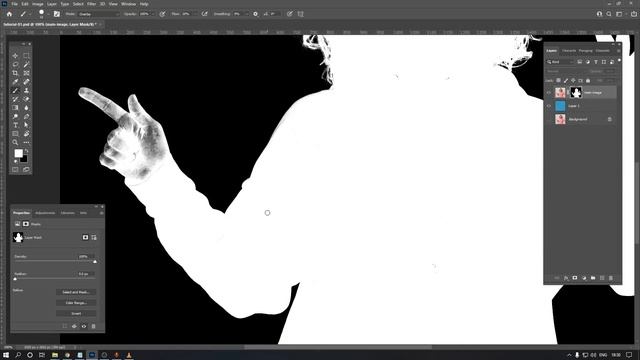This screenshot has width=640, height=360.
Task: Select the Eyedropper tool
Action: click(15, 82)
